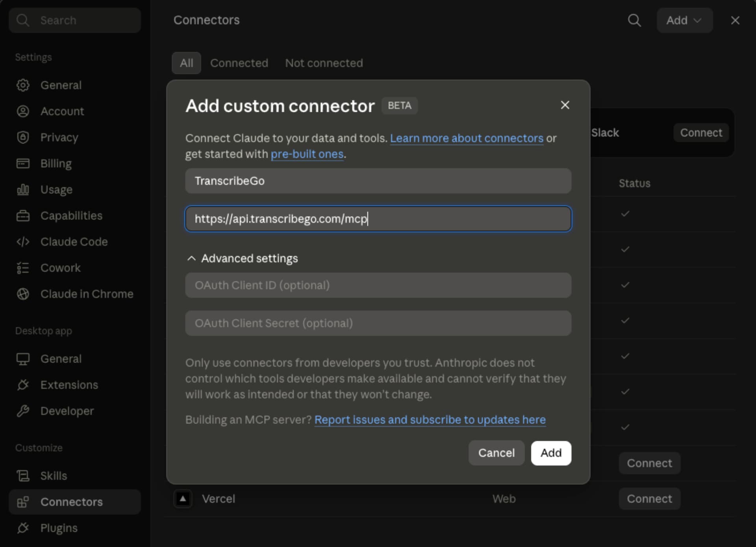Click the Web label in Vercel row
The height and width of the screenshot is (547, 756).
click(504, 499)
